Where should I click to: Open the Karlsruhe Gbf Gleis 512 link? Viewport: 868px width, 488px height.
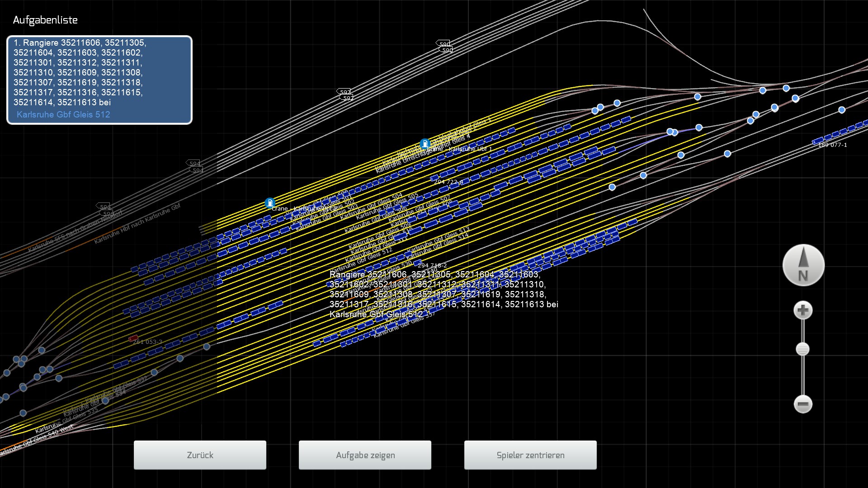pyautogui.click(x=63, y=115)
